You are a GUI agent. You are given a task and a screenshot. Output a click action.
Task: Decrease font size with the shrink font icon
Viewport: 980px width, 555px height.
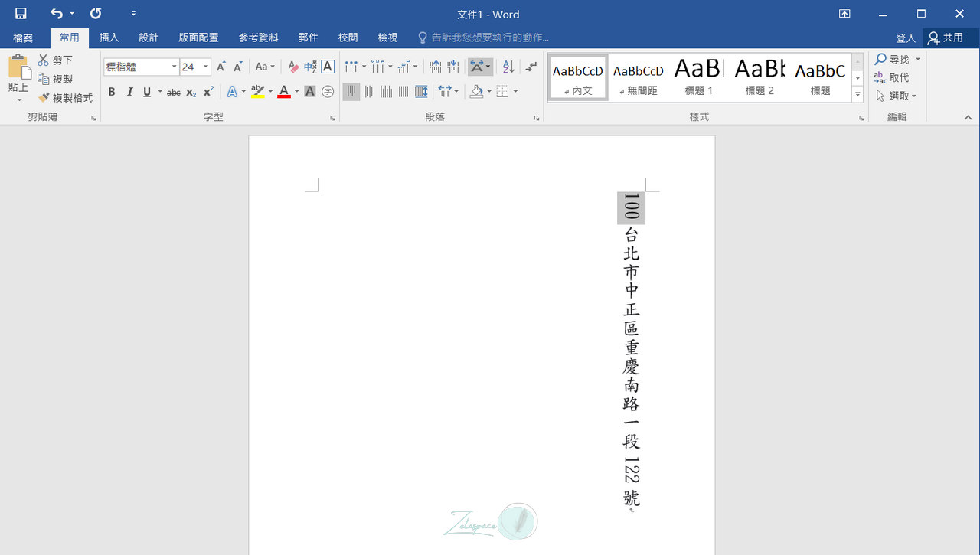(x=238, y=67)
